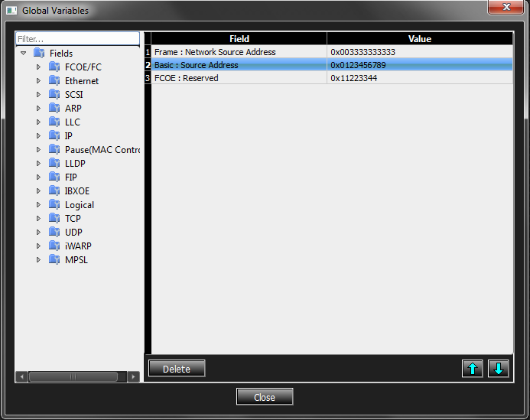Expand the Pause(MAC Control) tree node
This screenshot has height=420, width=530.
38,149
